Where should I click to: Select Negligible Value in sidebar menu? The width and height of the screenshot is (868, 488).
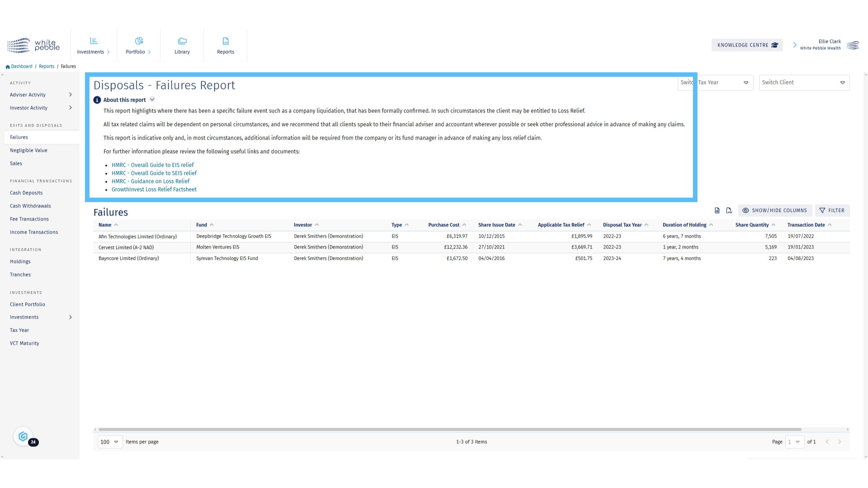(28, 150)
